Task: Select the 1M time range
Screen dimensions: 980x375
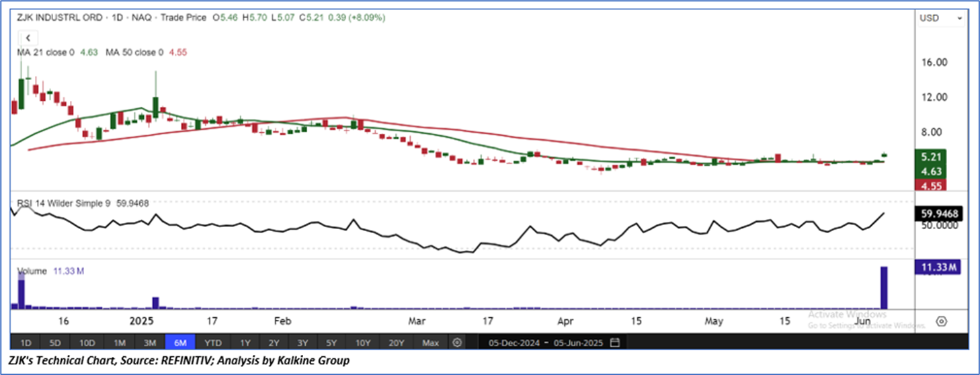Action: (x=120, y=343)
